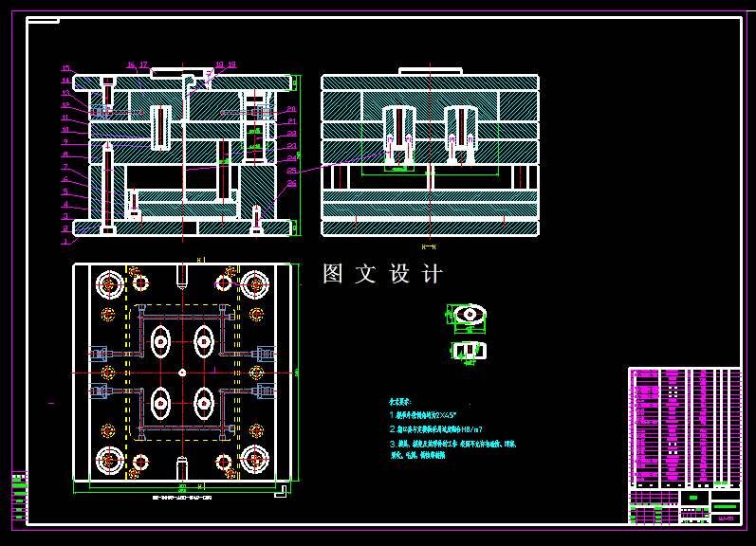Click part balloon number 4
Screen dimensions: 756x546
(x=65, y=205)
